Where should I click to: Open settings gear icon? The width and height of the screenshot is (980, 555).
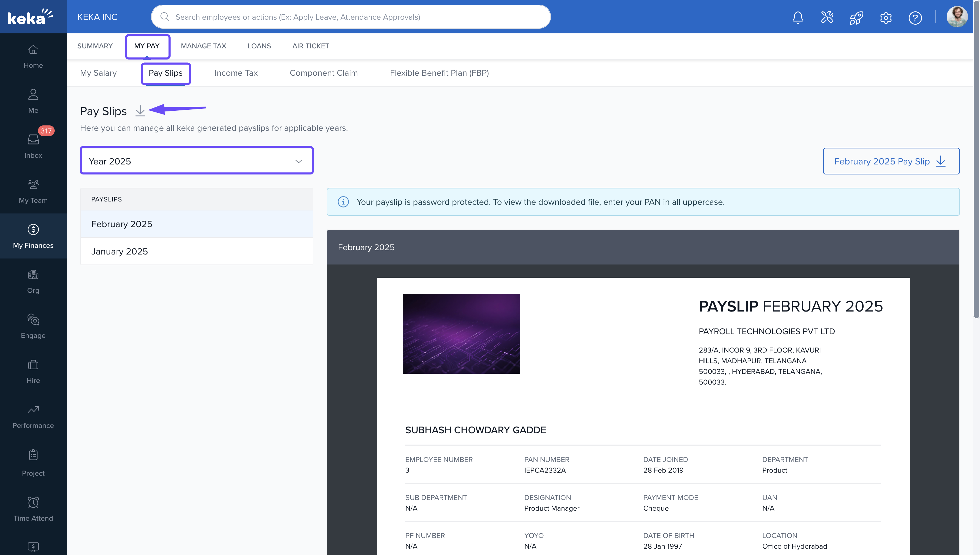(x=886, y=18)
